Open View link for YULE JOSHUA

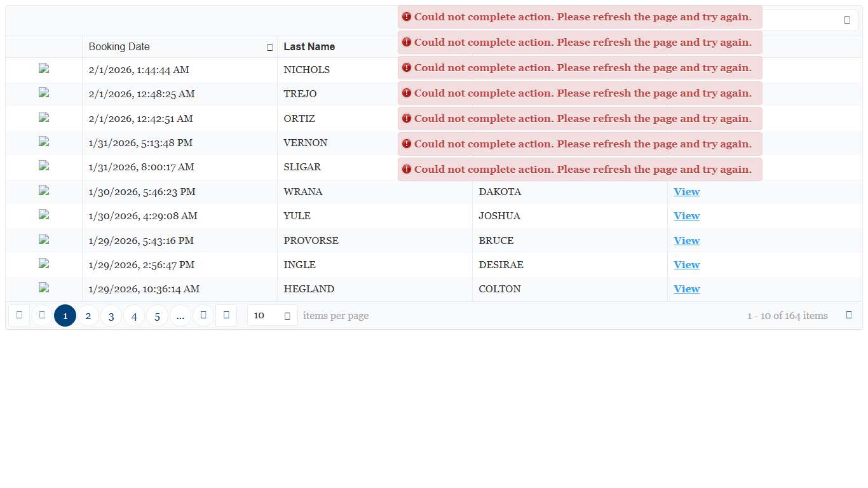click(x=686, y=216)
